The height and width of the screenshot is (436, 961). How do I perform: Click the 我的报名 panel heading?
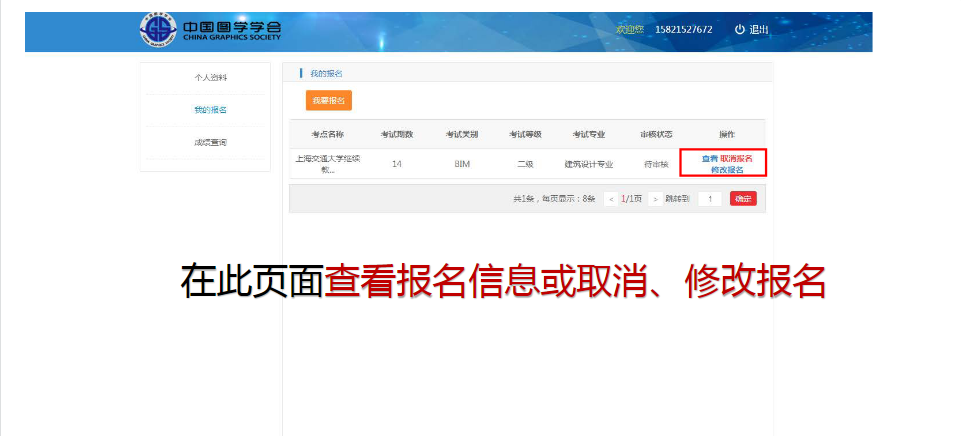click(326, 74)
